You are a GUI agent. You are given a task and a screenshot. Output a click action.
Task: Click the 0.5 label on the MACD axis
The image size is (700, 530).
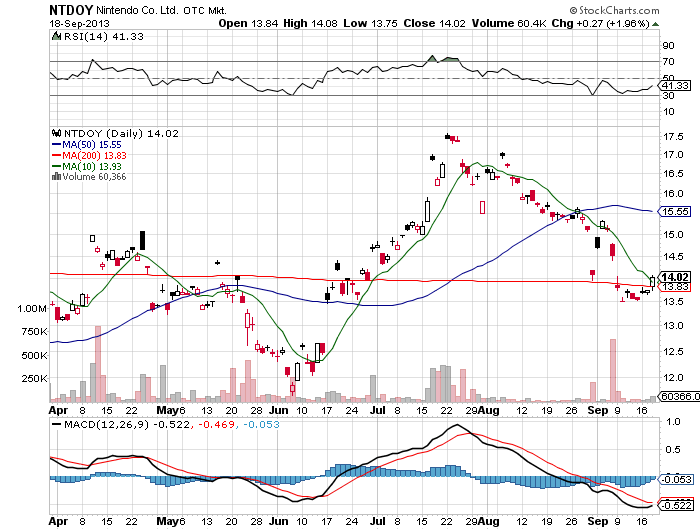[x=673, y=450]
